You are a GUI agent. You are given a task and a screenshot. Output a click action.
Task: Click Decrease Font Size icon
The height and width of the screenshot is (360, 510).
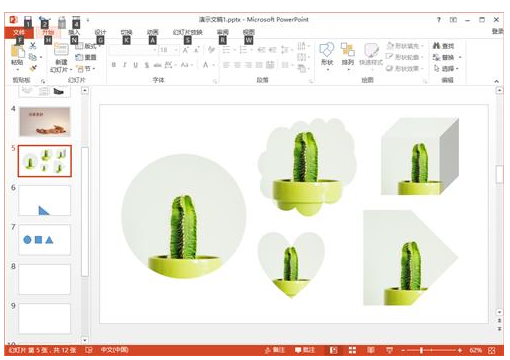(197, 50)
